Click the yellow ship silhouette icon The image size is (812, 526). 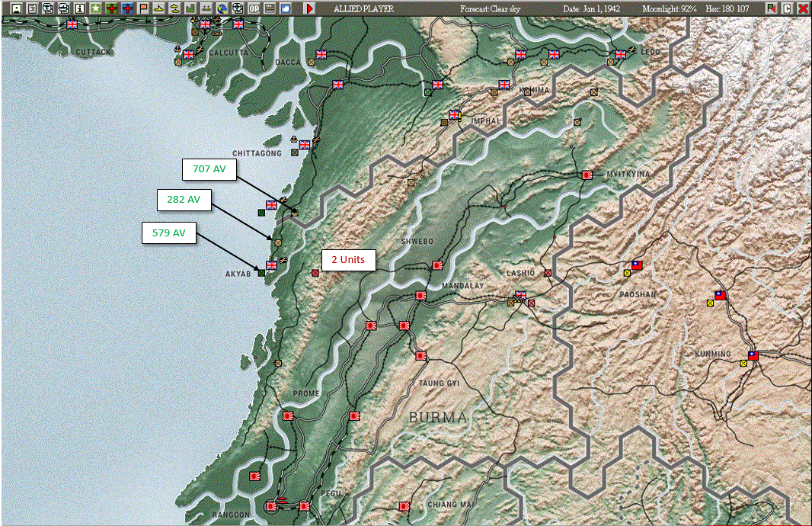pos(159,8)
